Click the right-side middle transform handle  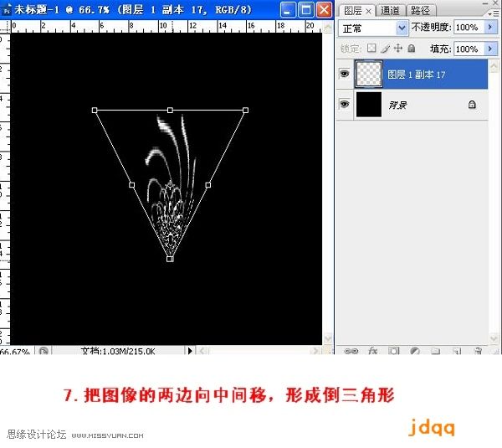208,185
